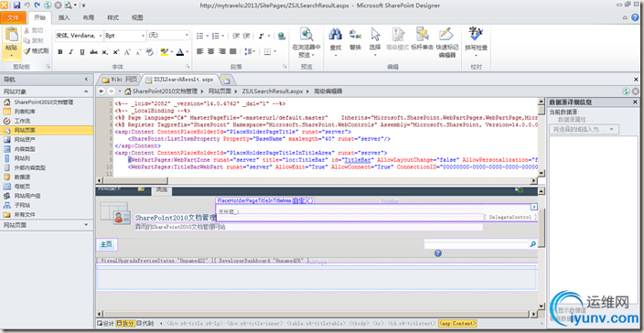Apply strikethrough formatting

pos(93,52)
